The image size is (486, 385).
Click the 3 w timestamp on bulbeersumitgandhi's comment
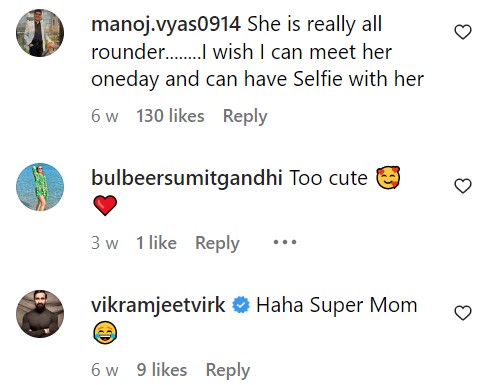105,243
